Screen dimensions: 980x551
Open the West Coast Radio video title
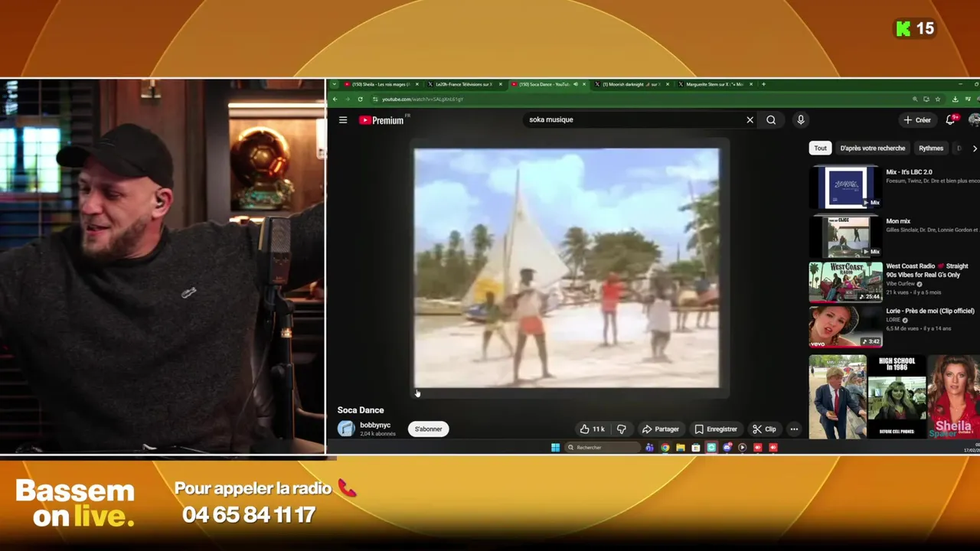click(927, 270)
